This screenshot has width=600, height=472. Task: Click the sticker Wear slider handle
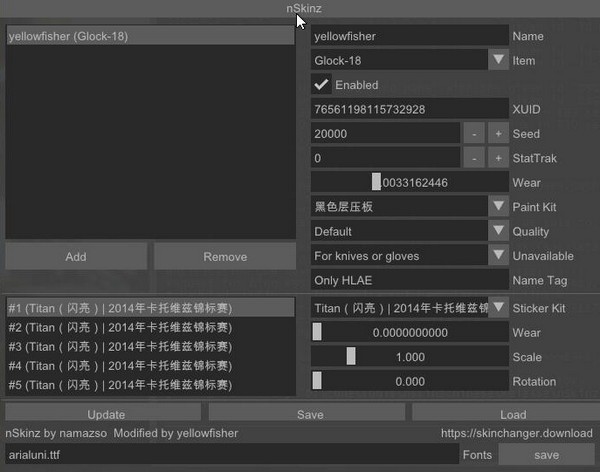pyautogui.click(x=317, y=332)
